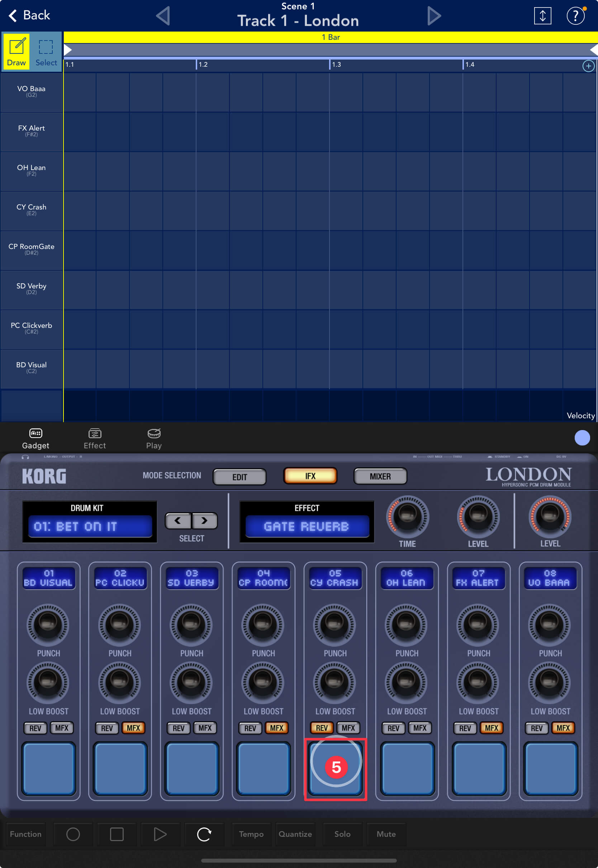Enable REV on pad 01 BD Visual
598x868 pixels.
(x=35, y=728)
